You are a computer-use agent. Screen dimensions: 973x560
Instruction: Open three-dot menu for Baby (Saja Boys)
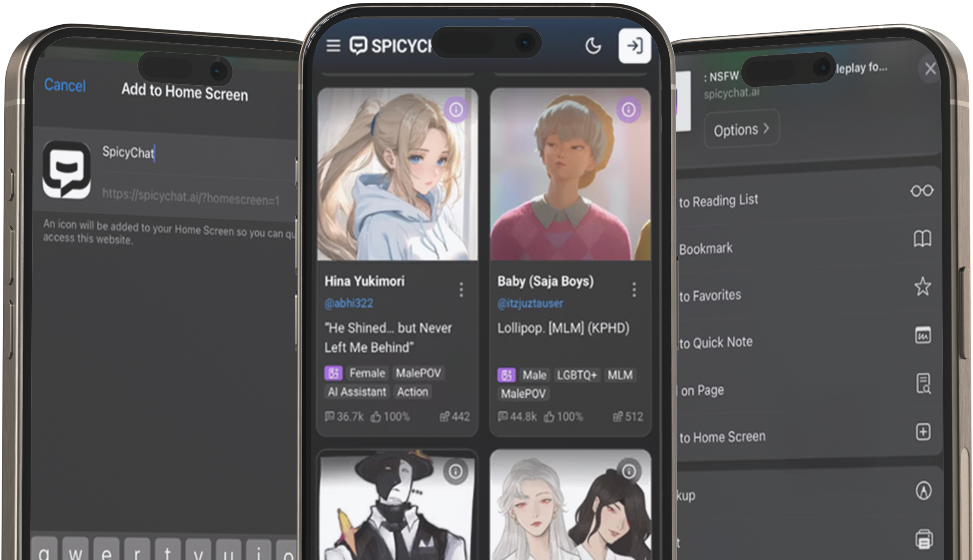(x=634, y=290)
